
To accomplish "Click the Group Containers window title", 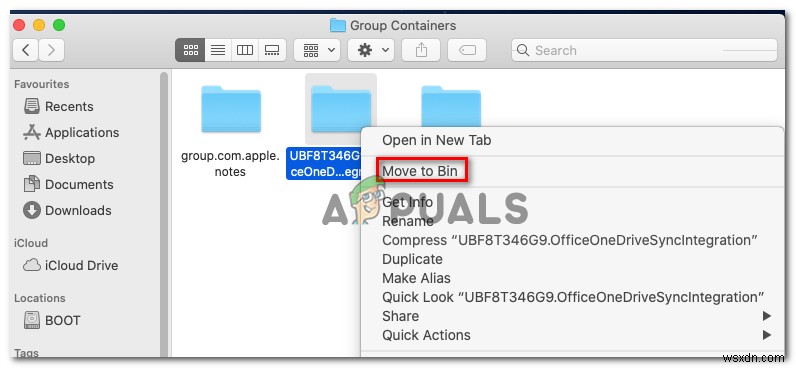I will pyautogui.click(x=403, y=25).
